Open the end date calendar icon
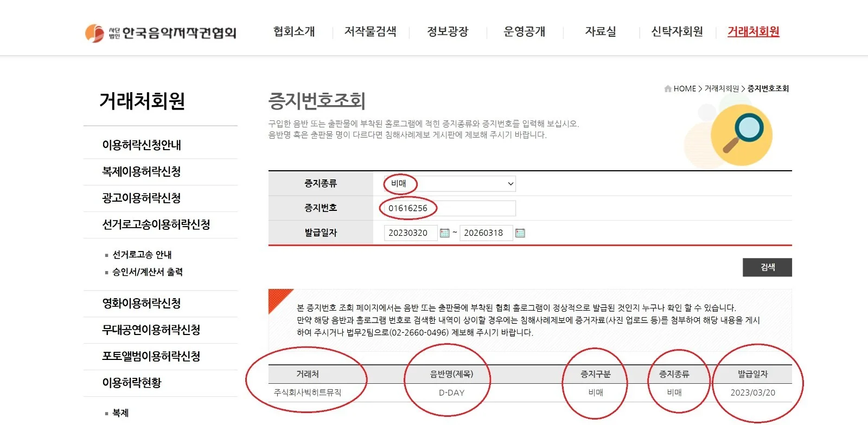Screen dimensions: 868x425 [x=520, y=233]
